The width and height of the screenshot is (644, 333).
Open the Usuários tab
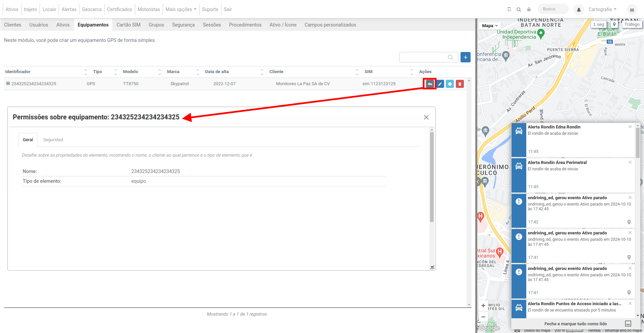39,25
